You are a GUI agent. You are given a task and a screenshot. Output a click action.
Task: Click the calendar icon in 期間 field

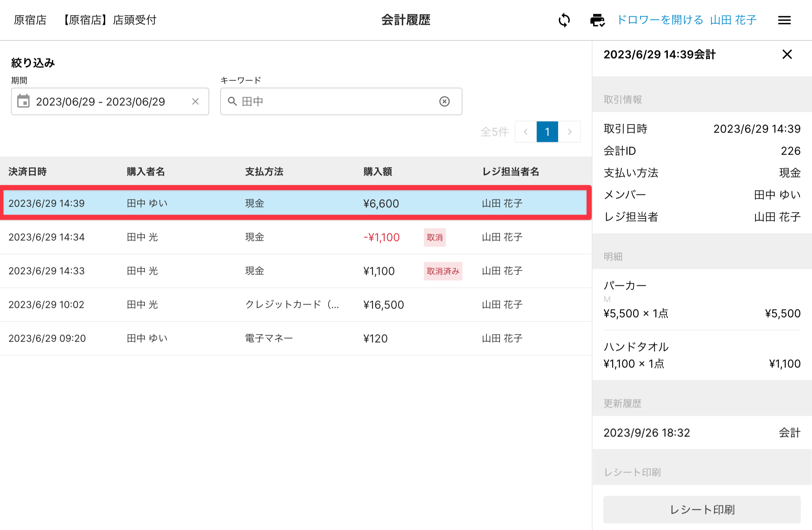(23, 101)
